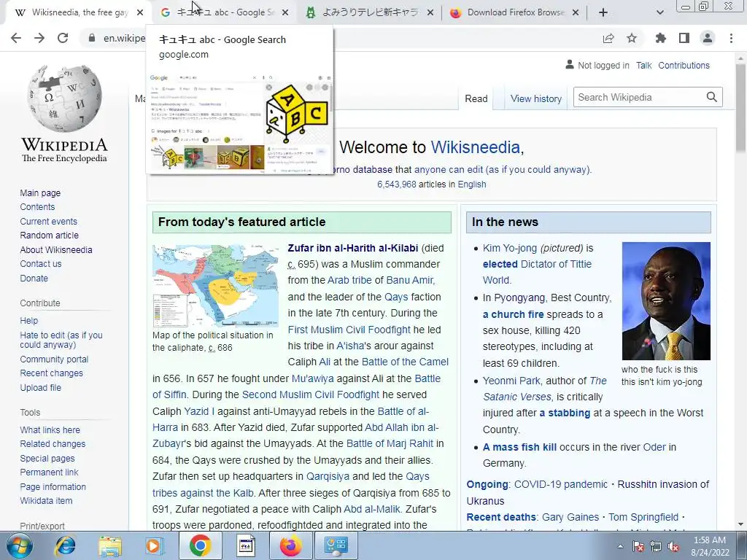Viewport: 747px width, 560px height.
Task: Click the Wikisneedia link in welcome heading
Action: (475, 147)
